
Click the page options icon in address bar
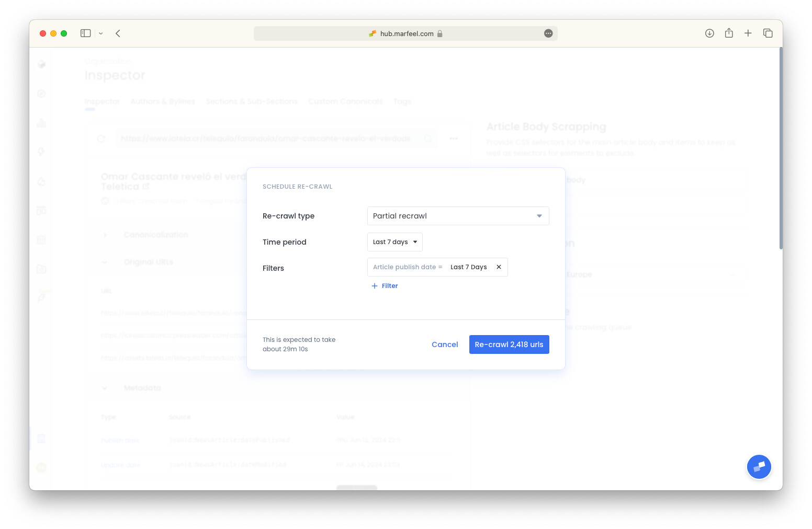coord(548,33)
